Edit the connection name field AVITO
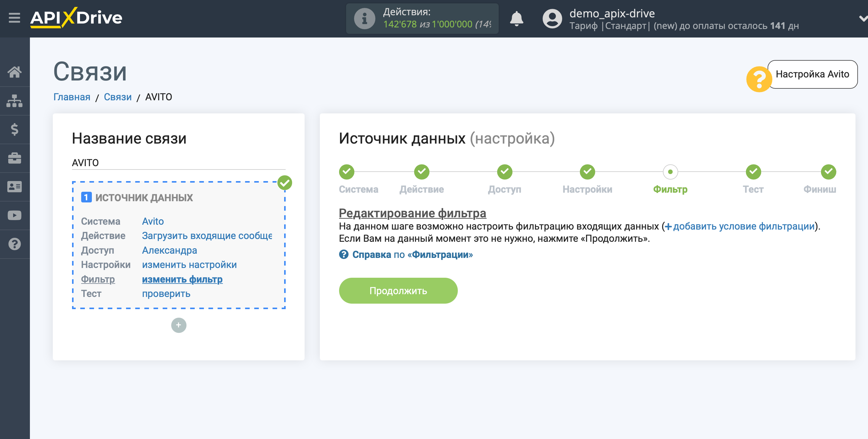The height and width of the screenshot is (439, 868). (x=179, y=162)
